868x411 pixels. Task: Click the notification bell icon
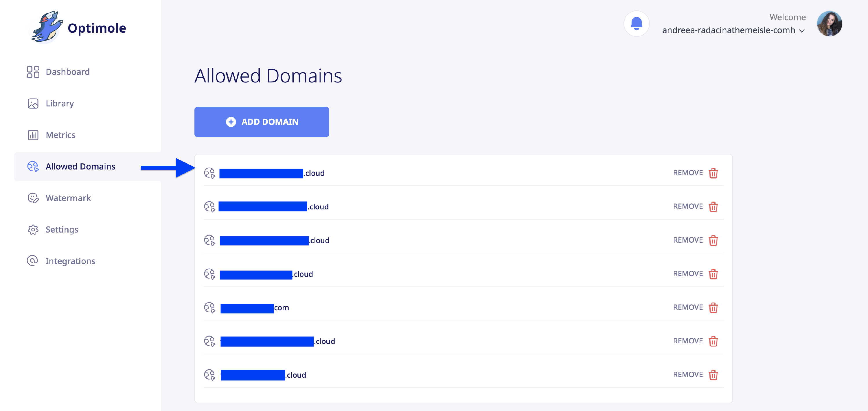[x=636, y=24]
